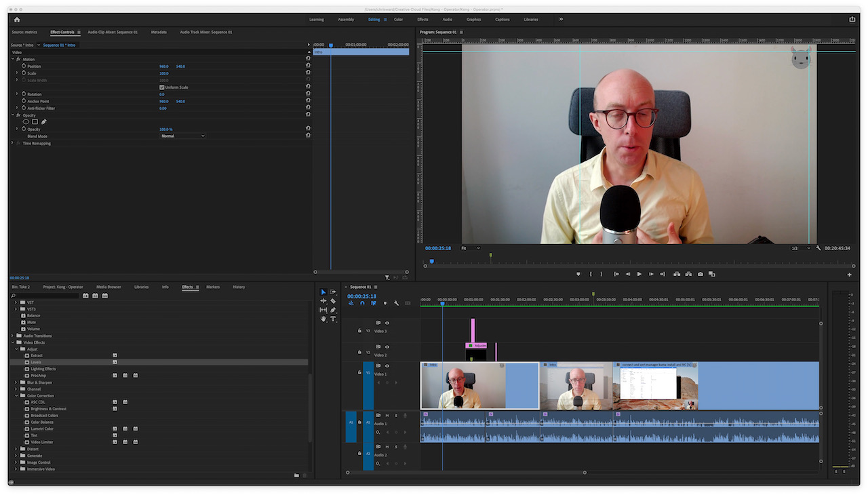Image resolution: width=868 pixels, height=495 pixels.
Task: Select the Hand tool
Action: [323, 319]
